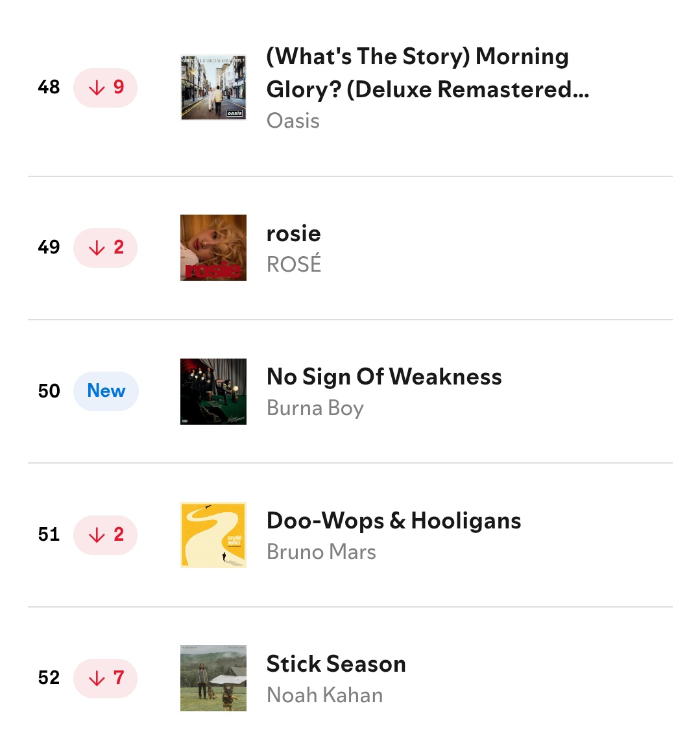
Task: Open the No Sign Of Weakness cover art
Action: coord(213,392)
